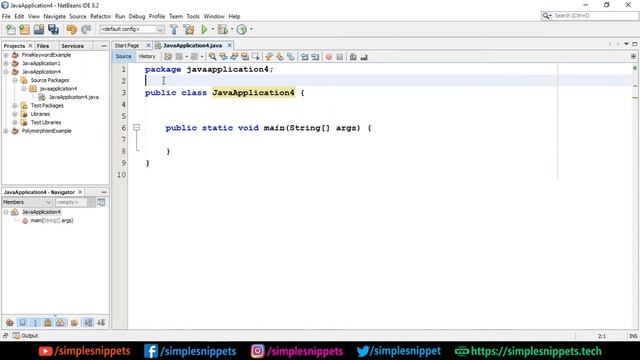
Task: Toggle Rectangular Selection in editor toolbar
Action: 256,57
